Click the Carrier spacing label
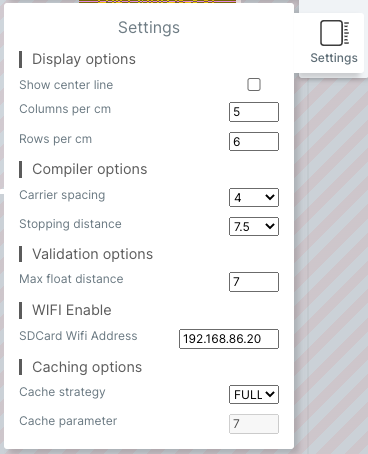 [x=62, y=195]
